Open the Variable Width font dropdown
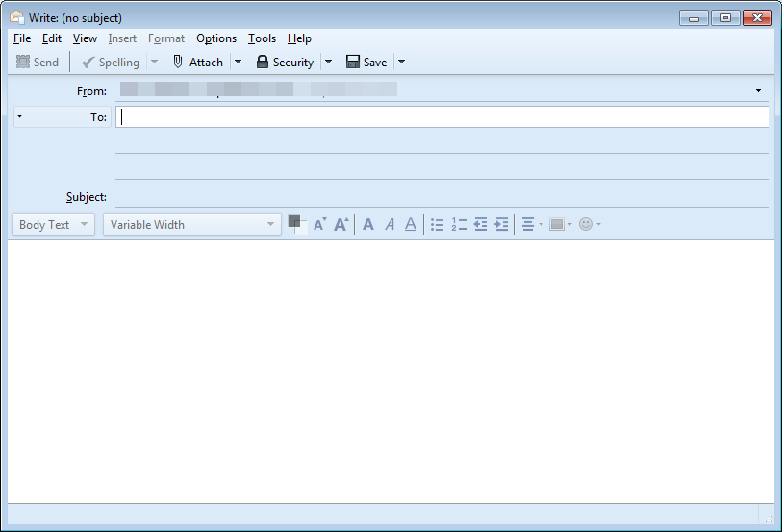782x532 pixels. click(x=192, y=225)
